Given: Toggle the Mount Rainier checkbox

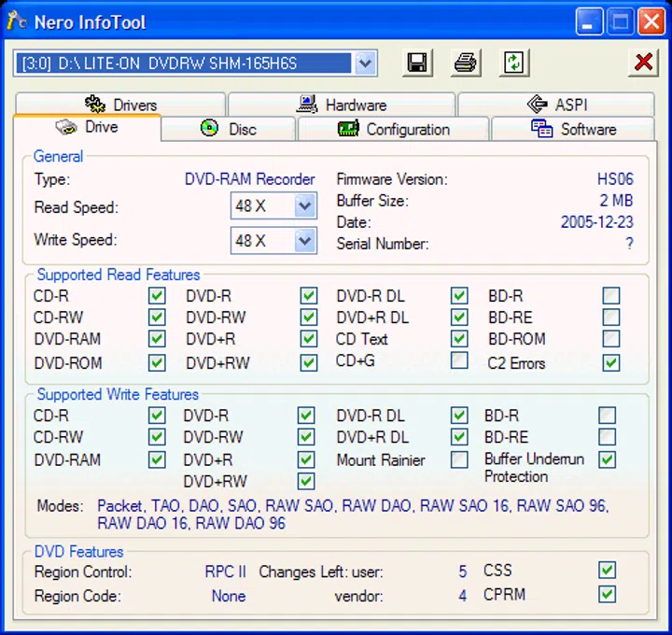Looking at the screenshot, I should [459, 459].
